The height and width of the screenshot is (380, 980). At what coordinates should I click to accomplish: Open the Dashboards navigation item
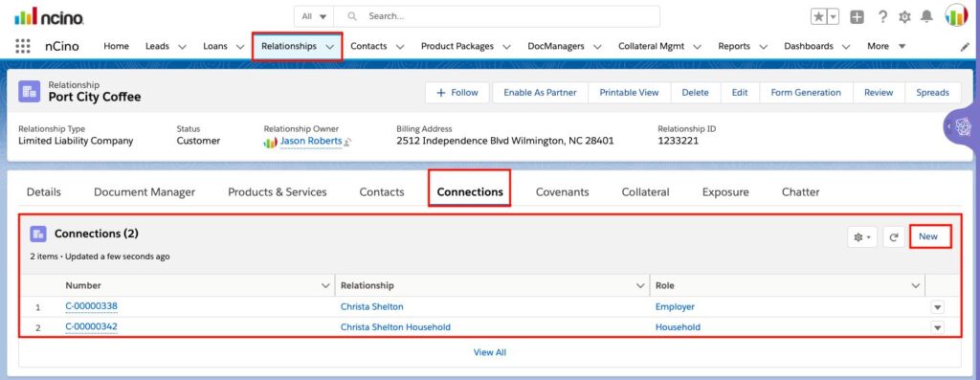click(808, 46)
